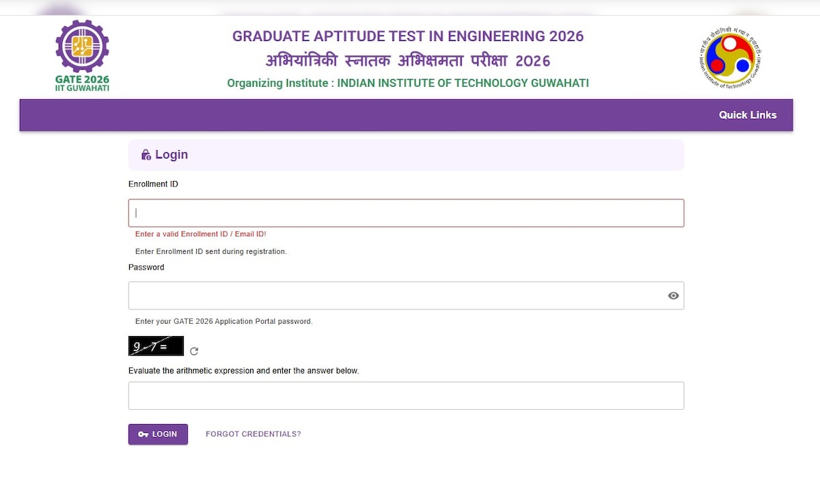Refresh the captcha arithmetic expression
This screenshot has height=504, width=820.
194,351
